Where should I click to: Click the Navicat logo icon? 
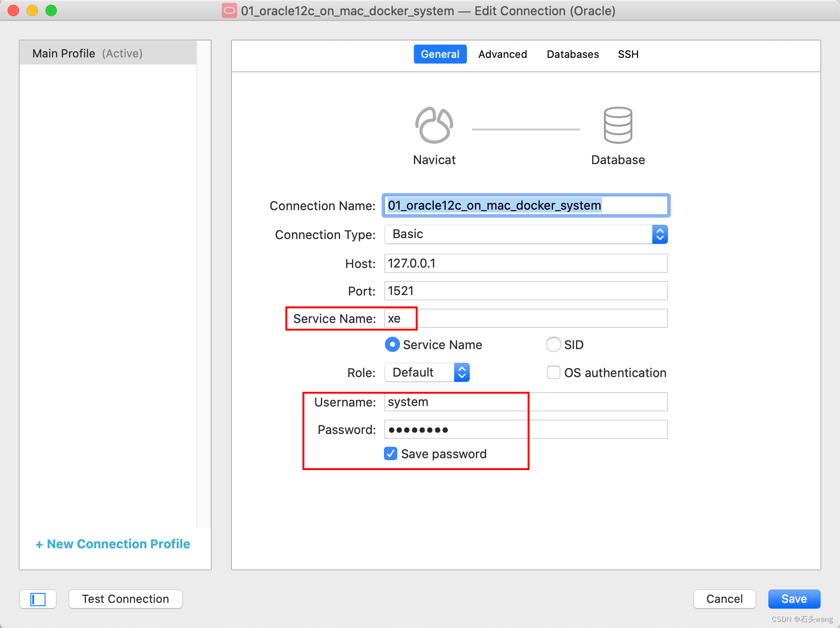(x=434, y=125)
